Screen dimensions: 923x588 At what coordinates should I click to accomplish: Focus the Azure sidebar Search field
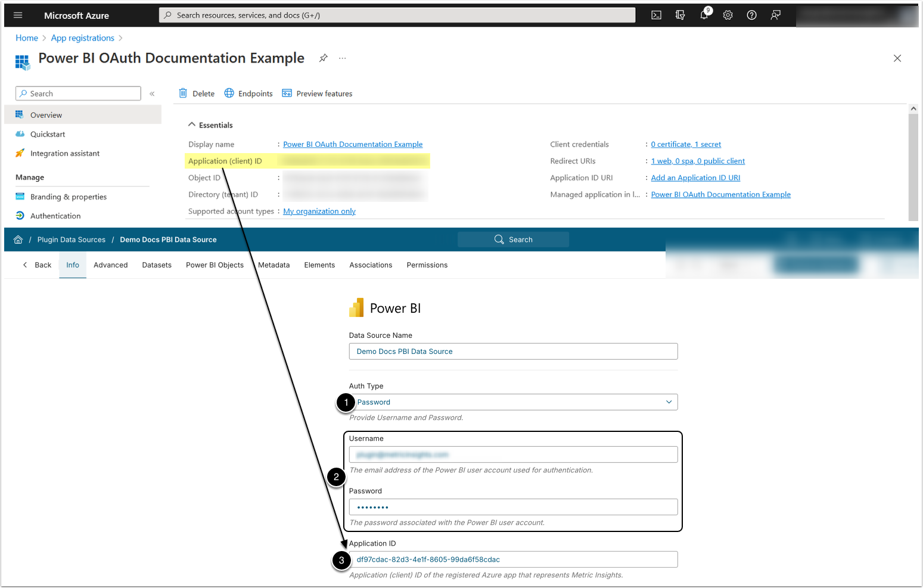[78, 94]
